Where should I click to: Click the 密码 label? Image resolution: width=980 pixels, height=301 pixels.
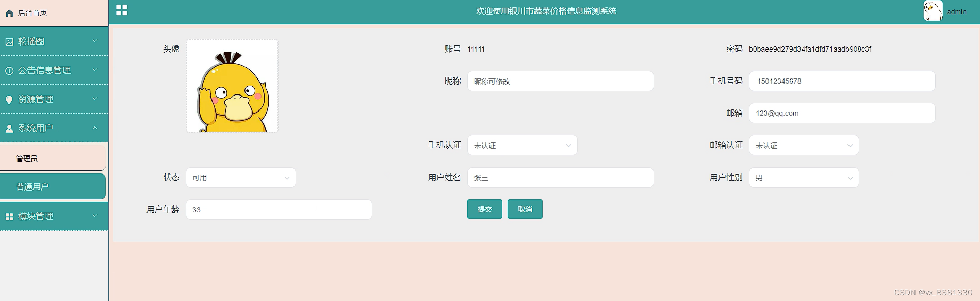point(734,49)
